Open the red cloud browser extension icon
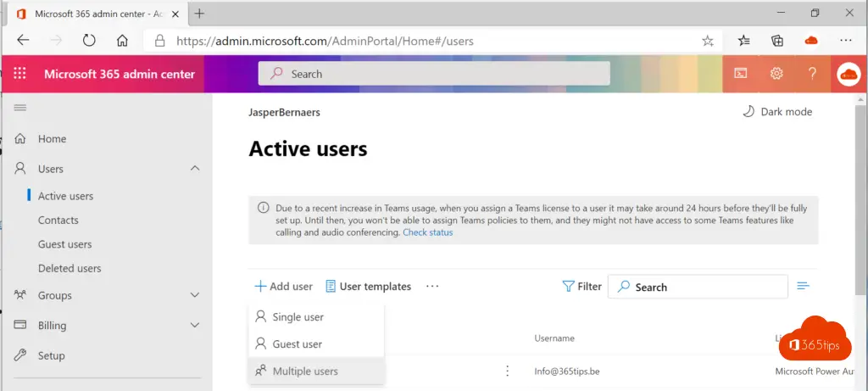868x391 pixels. (x=811, y=41)
